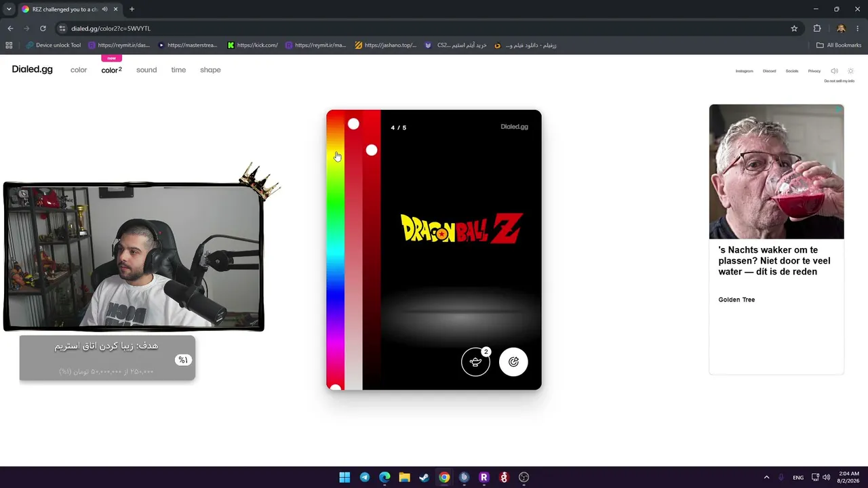Click the brightness slider handle on red strip
The width and height of the screenshot is (868, 488).
point(372,150)
